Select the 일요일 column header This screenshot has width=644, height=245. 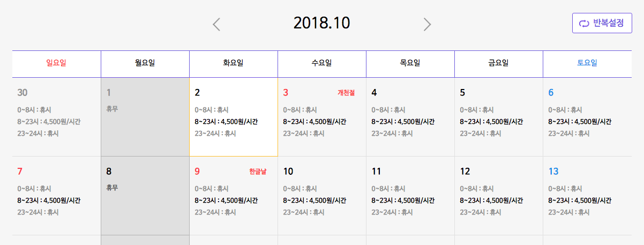tap(56, 64)
